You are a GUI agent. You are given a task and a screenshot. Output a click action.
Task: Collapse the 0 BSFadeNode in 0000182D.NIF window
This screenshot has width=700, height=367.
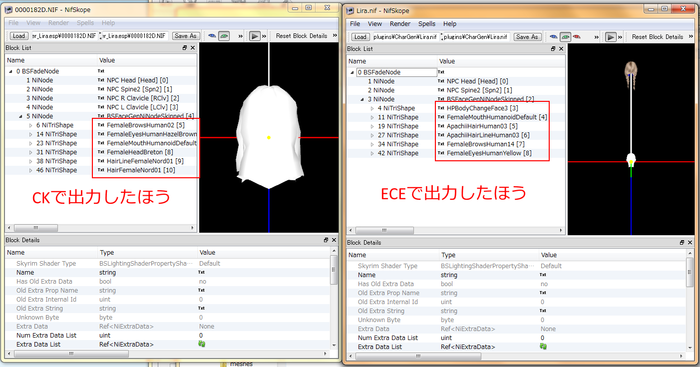(x=11, y=71)
